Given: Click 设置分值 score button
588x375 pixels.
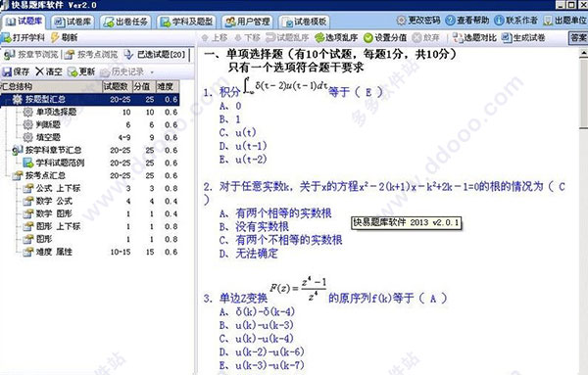Looking at the screenshot, I should [385, 37].
